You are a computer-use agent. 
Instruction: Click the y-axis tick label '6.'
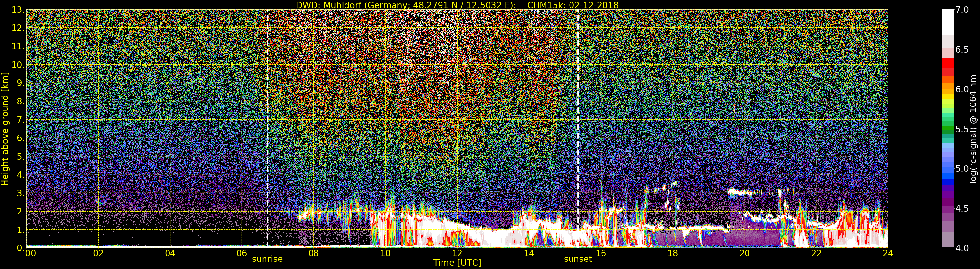click(x=20, y=138)
